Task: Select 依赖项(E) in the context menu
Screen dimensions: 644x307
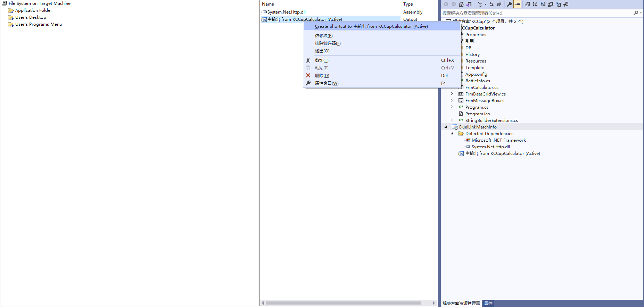Action: point(382,36)
